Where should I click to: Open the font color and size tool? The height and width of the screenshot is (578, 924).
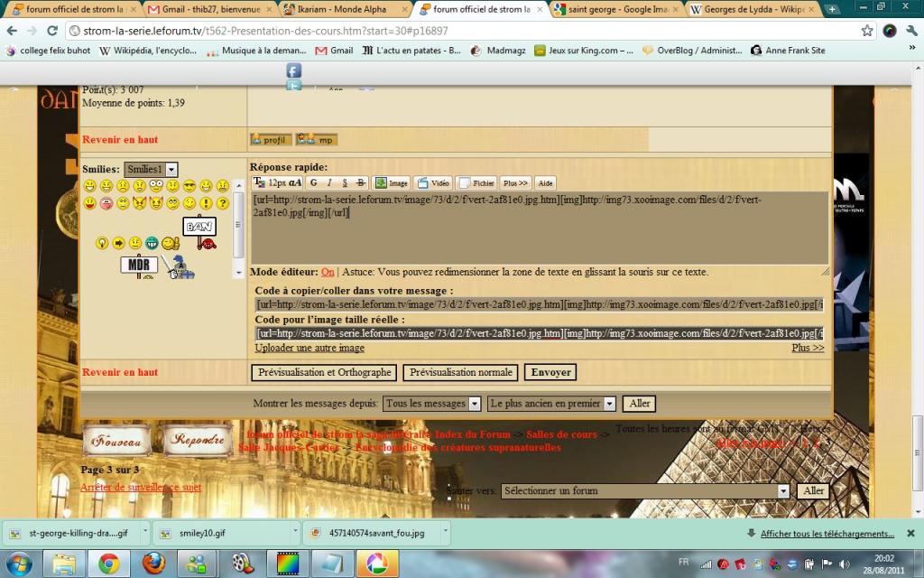[277, 182]
